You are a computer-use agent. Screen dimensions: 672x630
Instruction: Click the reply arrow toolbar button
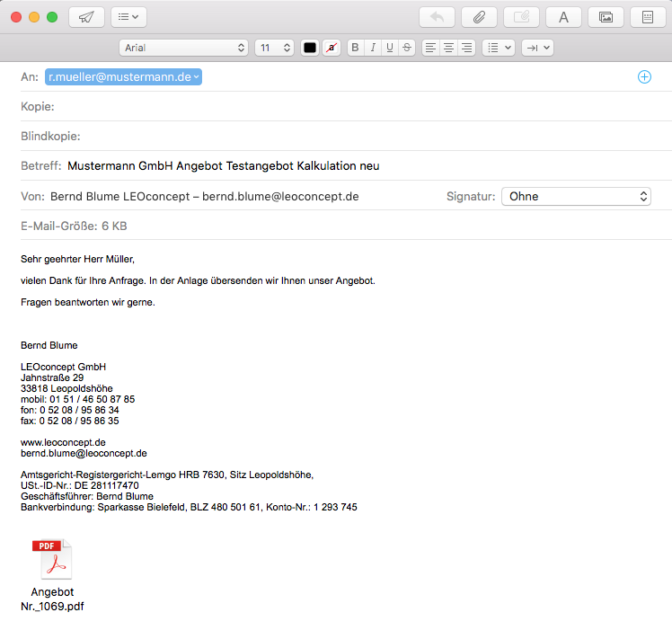pyautogui.click(x=437, y=17)
